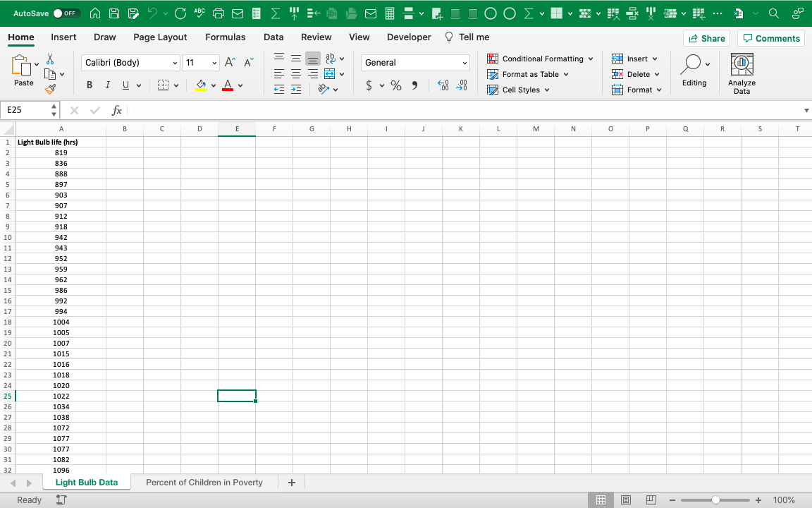Switch to the Formulas tab
This screenshot has height=508, width=812.
point(226,37)
